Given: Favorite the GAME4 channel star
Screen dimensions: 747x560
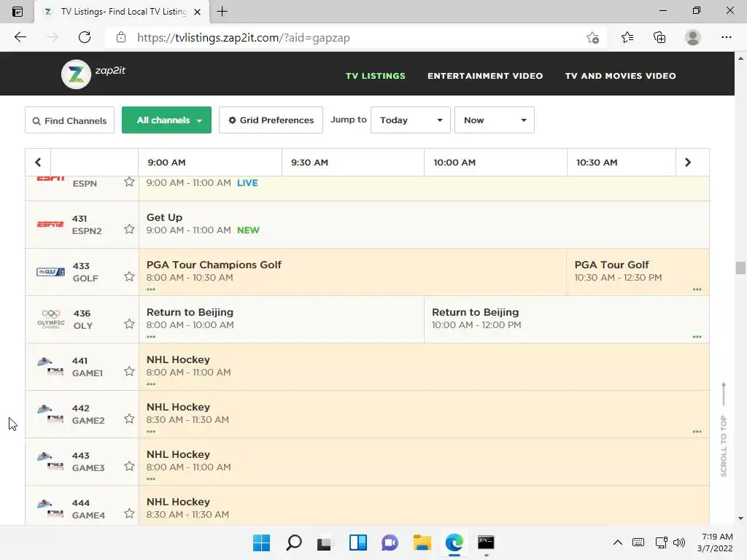Looking at the screenshot, I should 129,513.
